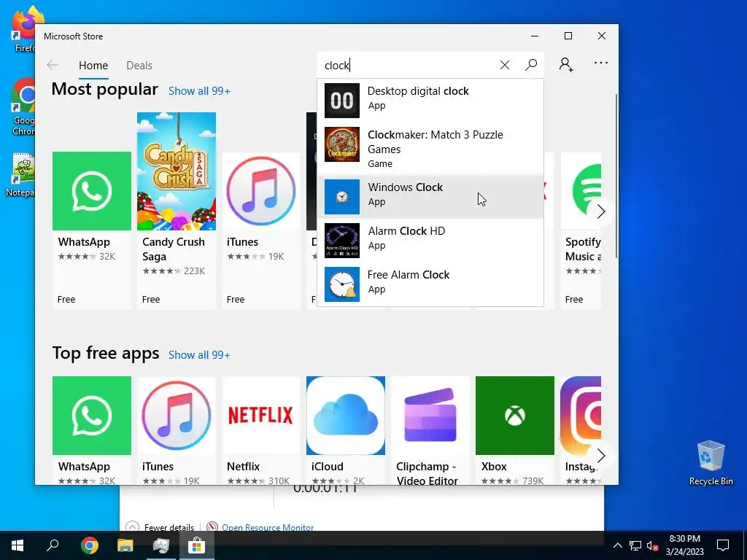Go back using the back arrow
Image resolution: width=747 pixels, height=560 pixels.
coord(53,65)
